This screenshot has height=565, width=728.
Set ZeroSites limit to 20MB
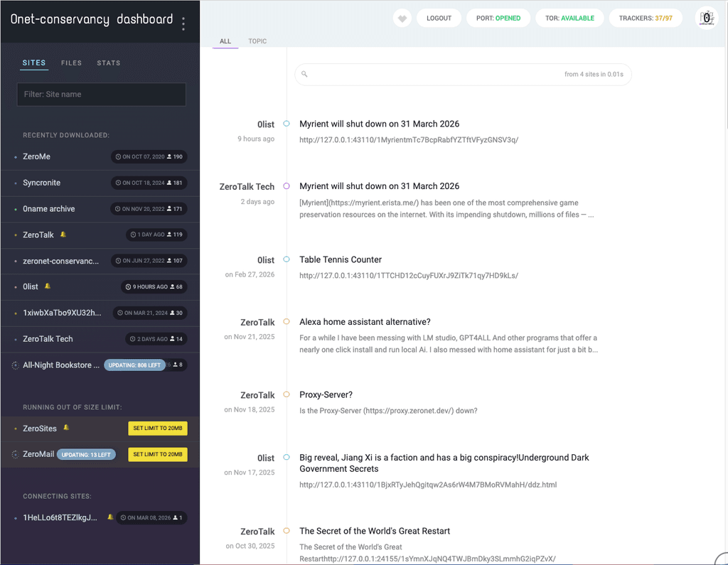point(157,429)
